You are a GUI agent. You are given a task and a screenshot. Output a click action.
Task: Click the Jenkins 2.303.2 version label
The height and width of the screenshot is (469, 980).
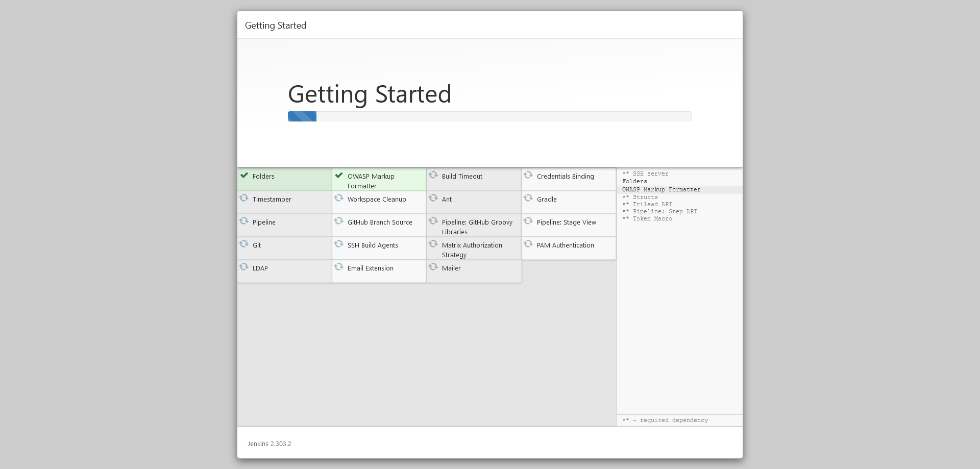point(269,443)
